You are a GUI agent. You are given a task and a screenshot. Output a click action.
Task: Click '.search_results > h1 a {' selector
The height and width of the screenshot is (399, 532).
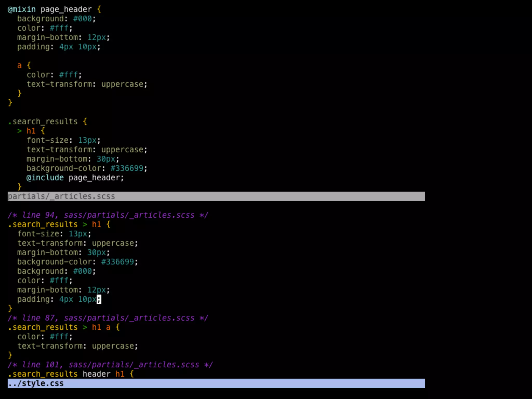(64, 327)
